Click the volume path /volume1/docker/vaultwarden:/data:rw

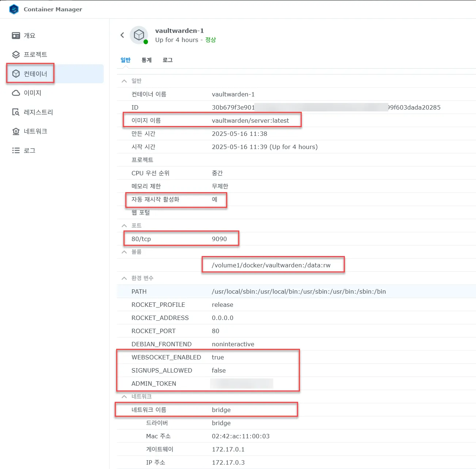(271, 265)
